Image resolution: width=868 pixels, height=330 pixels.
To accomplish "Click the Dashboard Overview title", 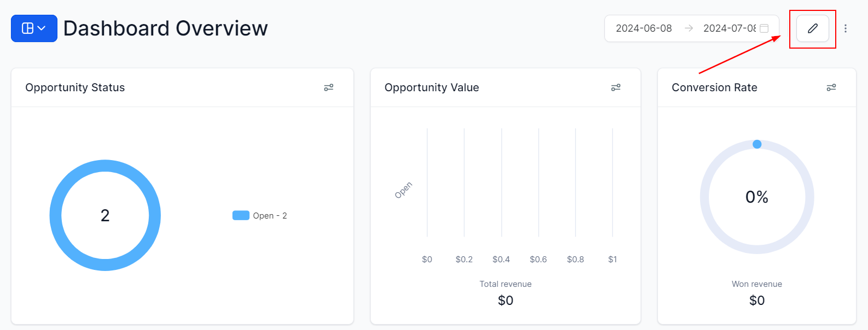I will (x=165, y=28).
